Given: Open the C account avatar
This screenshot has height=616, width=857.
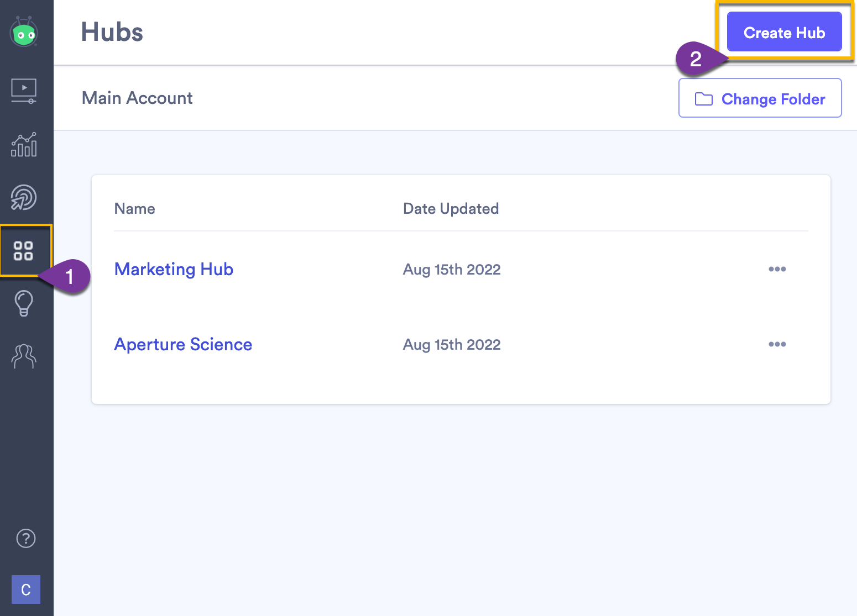Looking at the screenshot, I should coord(25,589).
